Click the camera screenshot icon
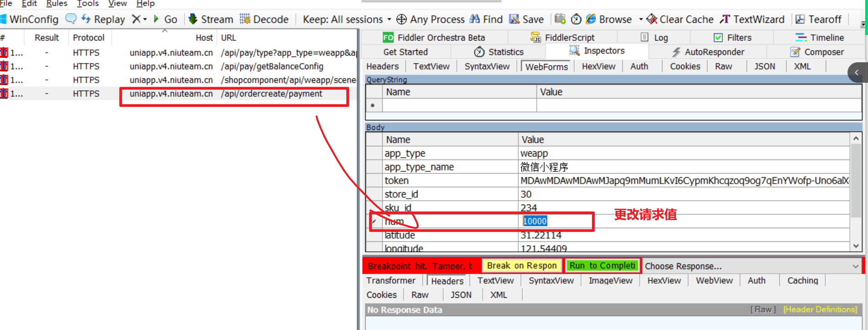868x330 pixels. (x=560, y=19)
